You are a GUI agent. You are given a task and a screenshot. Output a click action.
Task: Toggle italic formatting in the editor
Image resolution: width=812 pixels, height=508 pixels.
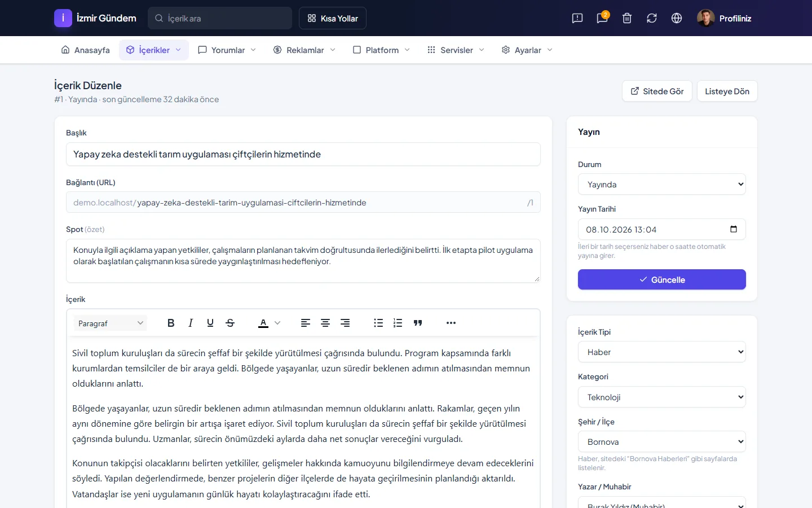191,323
